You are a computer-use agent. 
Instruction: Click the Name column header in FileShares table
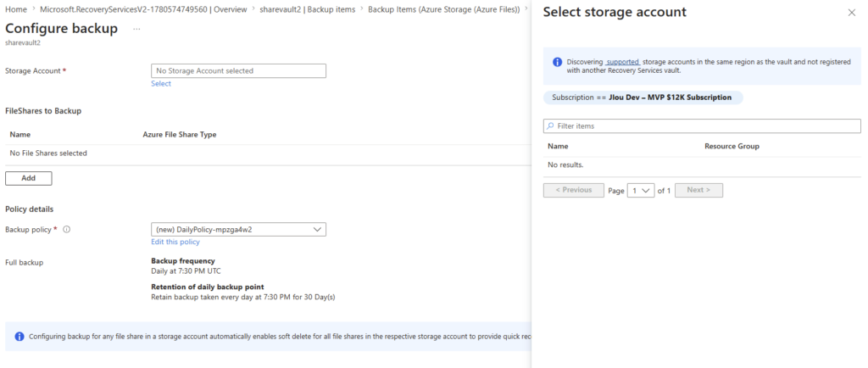pos(20,135)
